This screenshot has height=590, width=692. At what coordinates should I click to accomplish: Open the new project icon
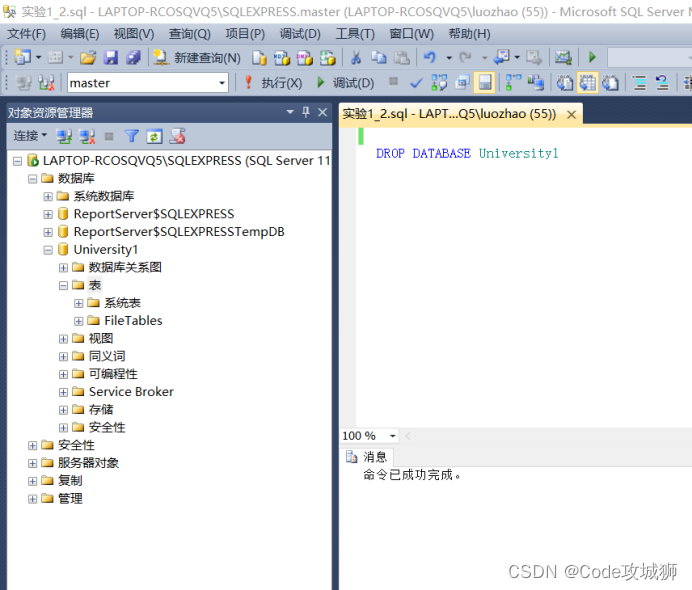click(23, 57)
